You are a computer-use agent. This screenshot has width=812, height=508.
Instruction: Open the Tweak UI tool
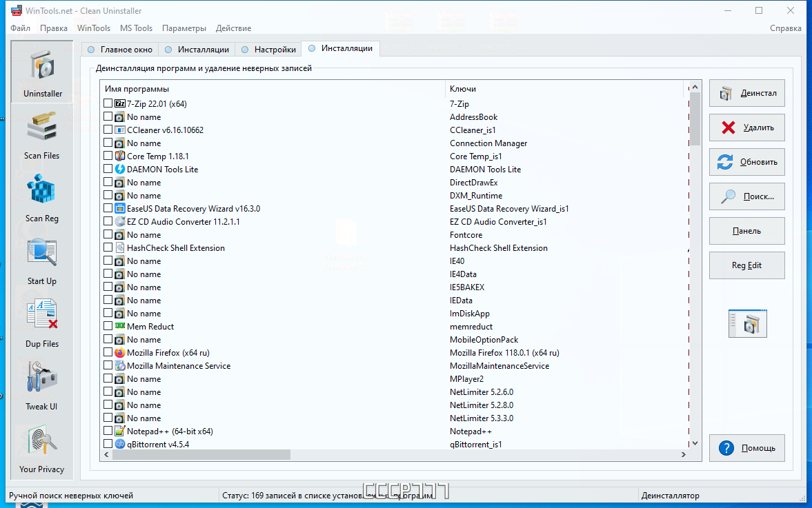click(x=42, y=385)
